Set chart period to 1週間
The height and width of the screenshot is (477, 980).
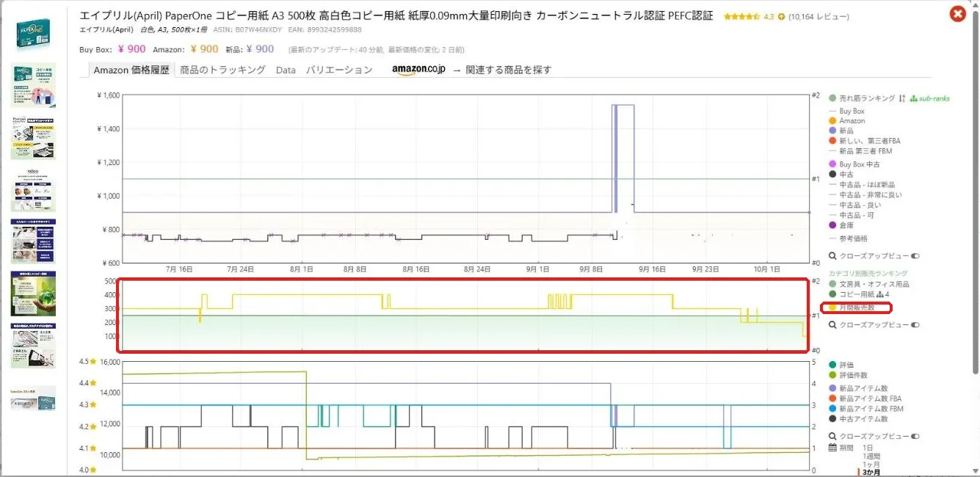871,456
